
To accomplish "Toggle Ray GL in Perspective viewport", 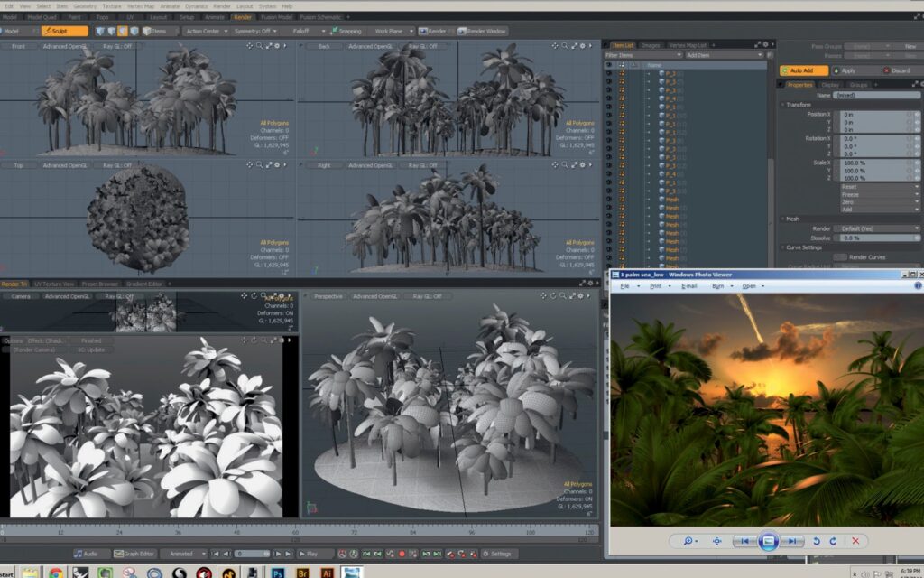I will 427,296.
